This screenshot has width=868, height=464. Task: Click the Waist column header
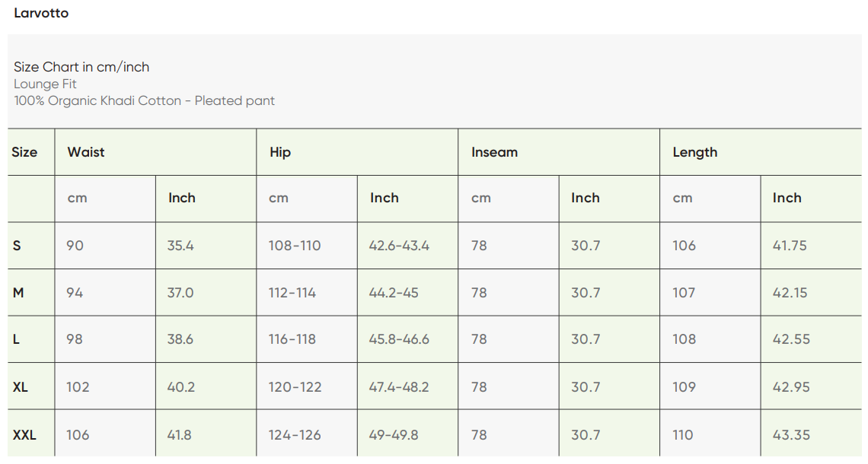click(x=86, y=152)
